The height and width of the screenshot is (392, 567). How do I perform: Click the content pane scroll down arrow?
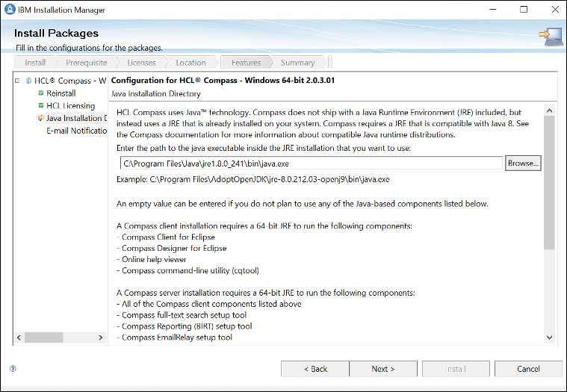click(x=549, y=337)
